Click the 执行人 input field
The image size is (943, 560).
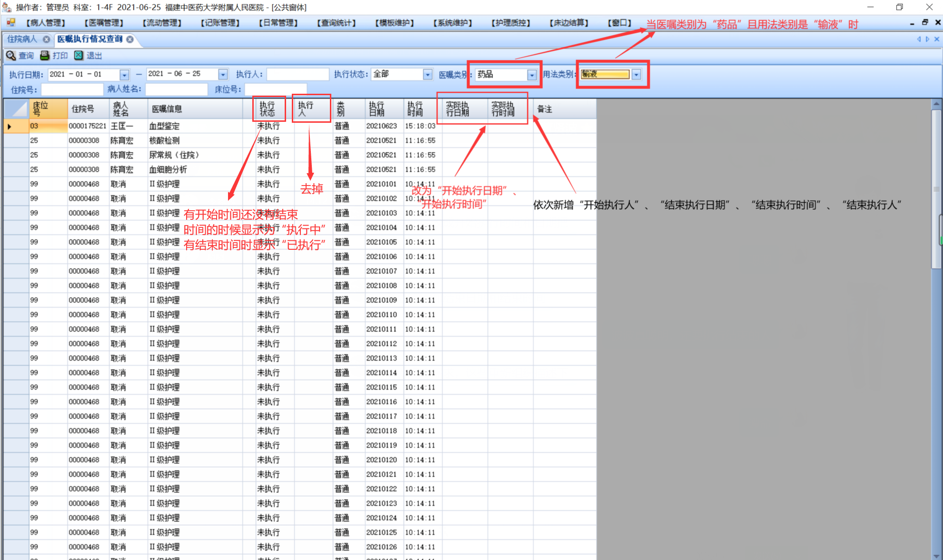click(298, 74)
